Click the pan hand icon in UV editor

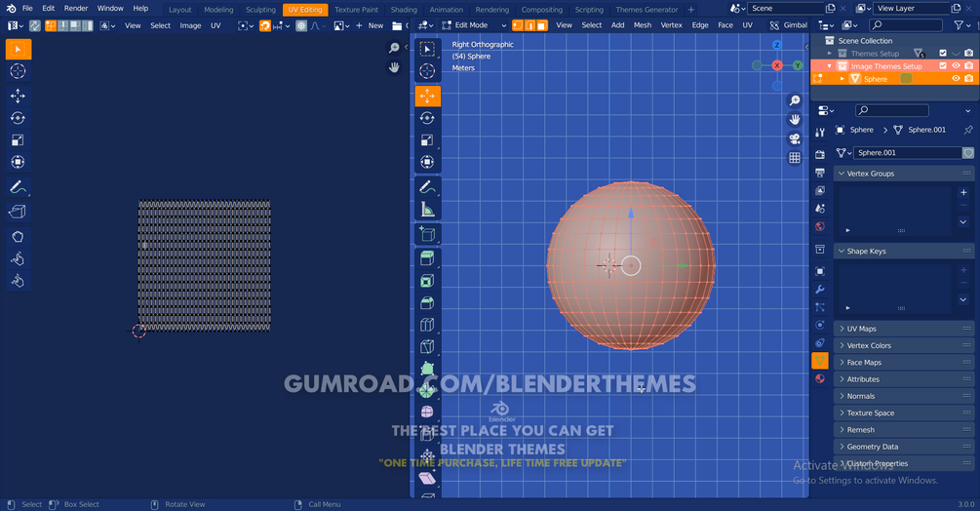click(x=394, y=67)
